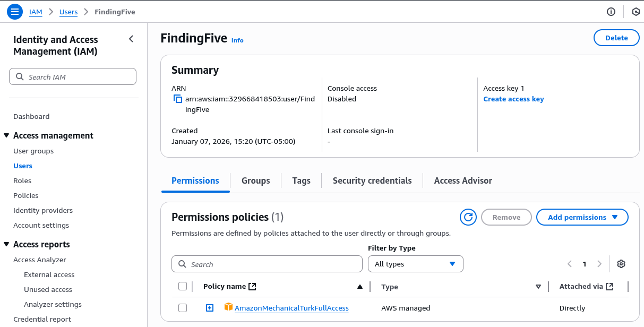The width and height of the screenshot is (644, 327).
Task: Select all policies with header checkbox
Action: [x=183, y=287]
